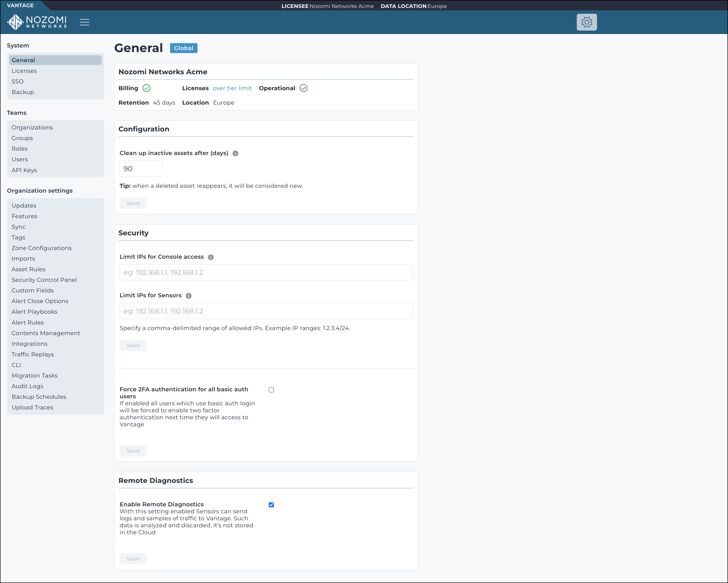Open Upload Traces
The image size is (728, 583).
(32, 407)
